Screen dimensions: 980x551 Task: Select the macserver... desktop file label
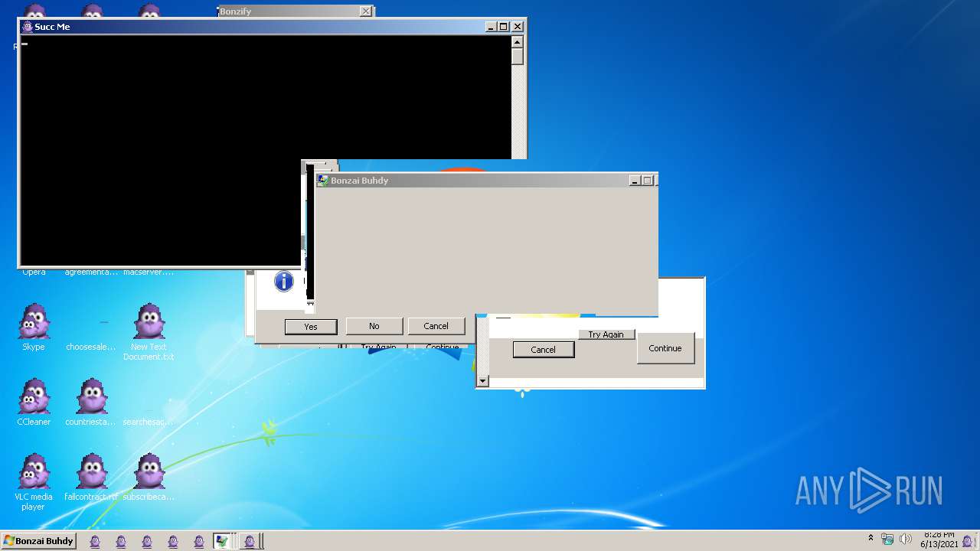pos(149,272)
